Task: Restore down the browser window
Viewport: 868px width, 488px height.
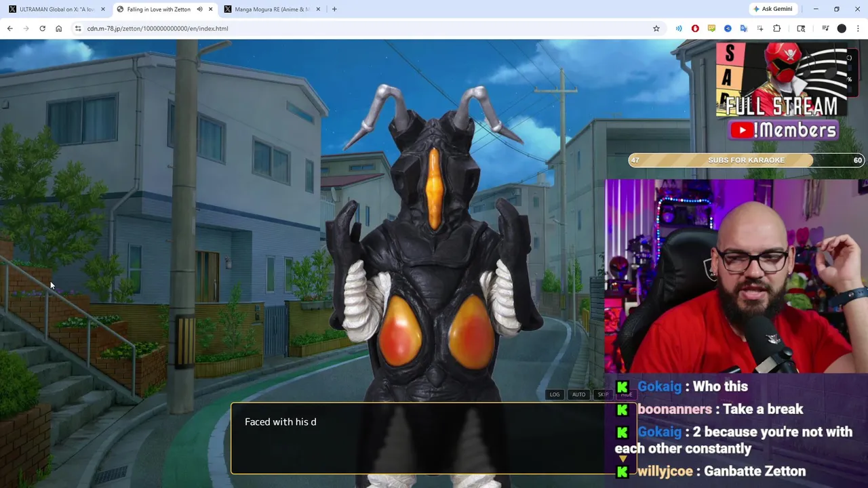Action: [x=837, y=9]
